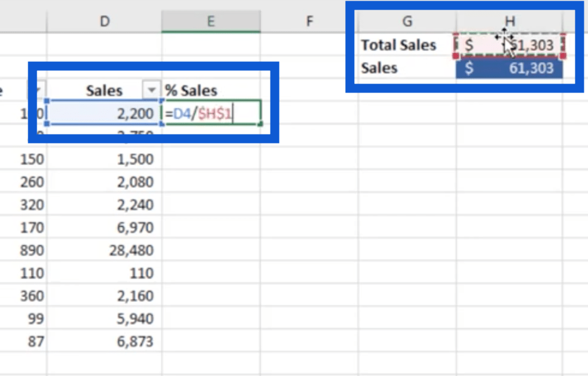Select column G header
The image size is (588, 376).
[407, 22]
